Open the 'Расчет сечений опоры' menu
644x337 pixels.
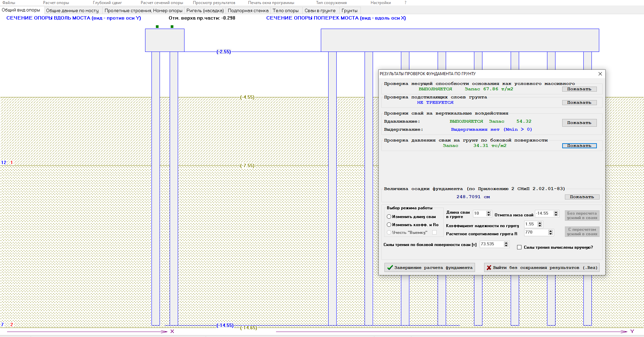click(x=162, y=3)
